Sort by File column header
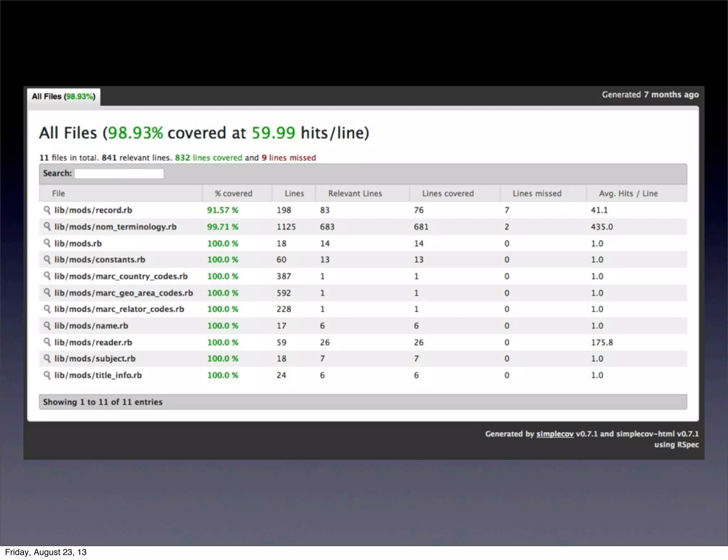Screen dimensions: 728x560 [x=59, y=193]
